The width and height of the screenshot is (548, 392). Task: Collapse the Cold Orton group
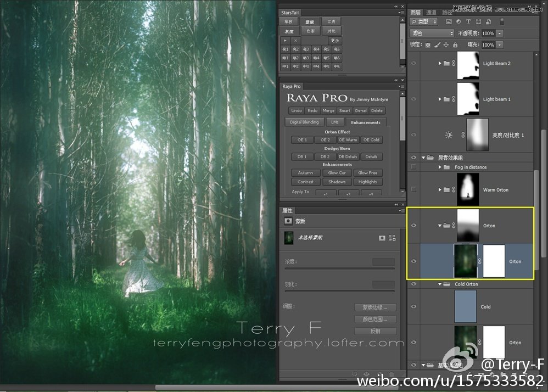[x=440, y=284]
